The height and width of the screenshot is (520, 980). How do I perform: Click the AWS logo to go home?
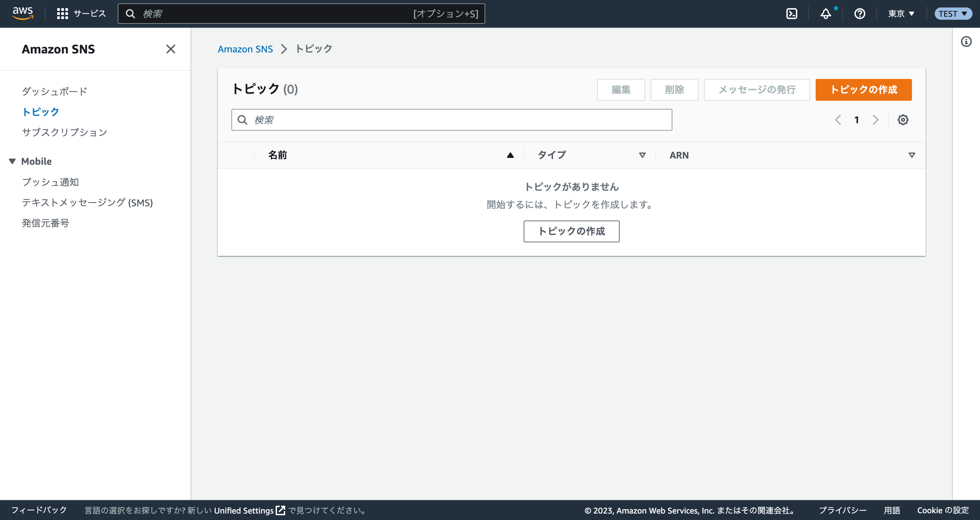click(22, 13)
